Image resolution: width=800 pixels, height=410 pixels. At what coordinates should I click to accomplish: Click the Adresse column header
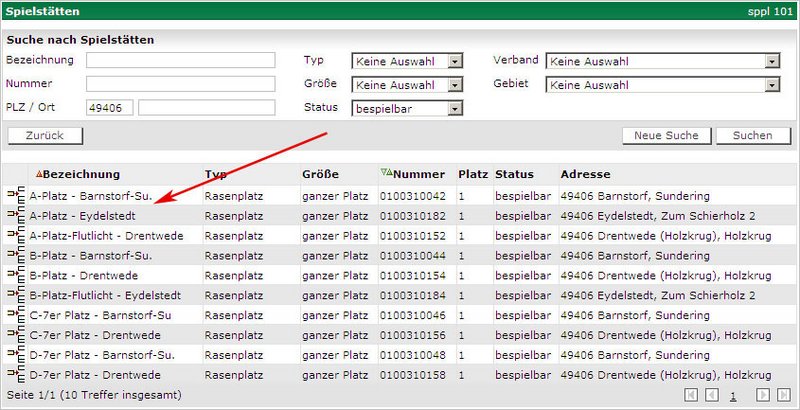(x=585, y=174)
